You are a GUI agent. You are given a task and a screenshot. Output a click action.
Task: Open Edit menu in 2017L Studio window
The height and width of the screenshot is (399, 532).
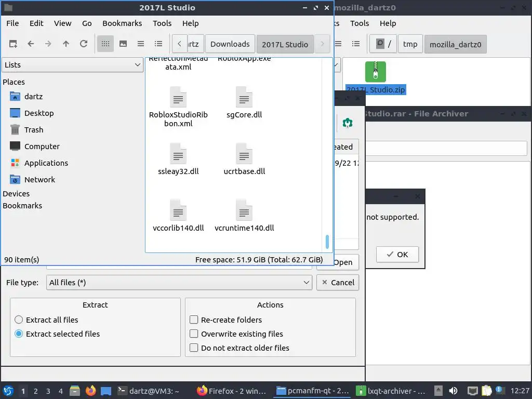(x=36, y=23)
